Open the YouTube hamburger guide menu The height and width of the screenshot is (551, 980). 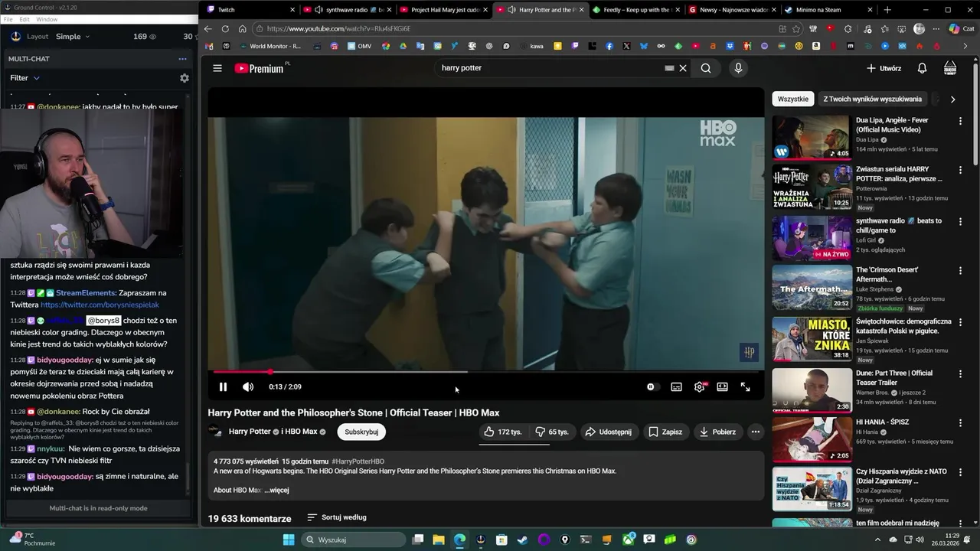coord(217,68)
